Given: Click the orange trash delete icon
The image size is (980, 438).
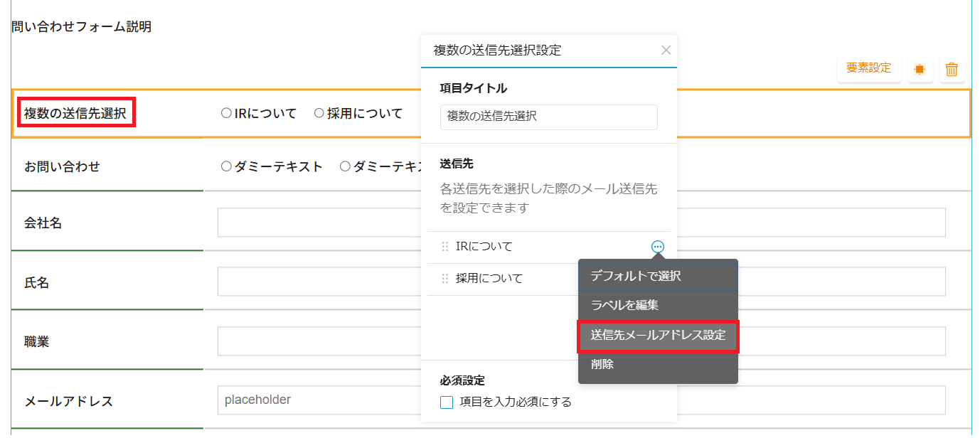Looking at the screenshot, I should coord(952,69).
